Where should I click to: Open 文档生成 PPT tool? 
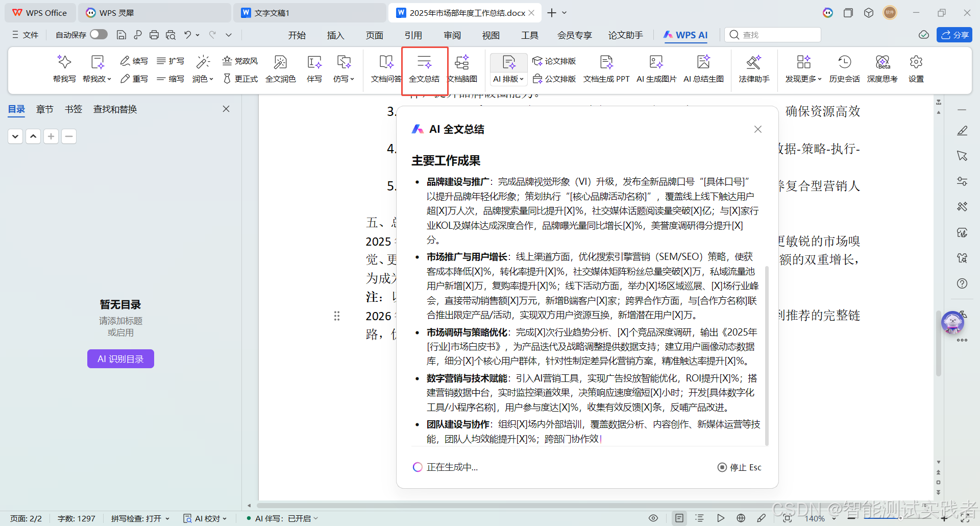click(x=606, y=69)
